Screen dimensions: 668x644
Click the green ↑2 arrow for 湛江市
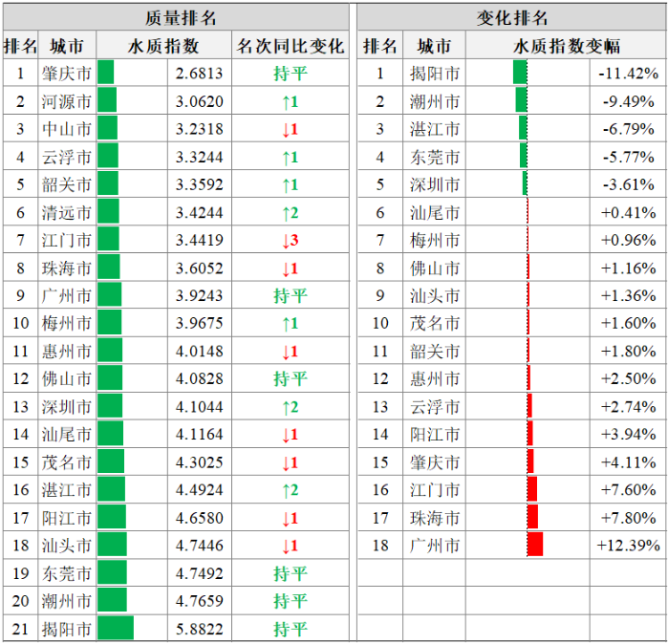tap(290, 490)
